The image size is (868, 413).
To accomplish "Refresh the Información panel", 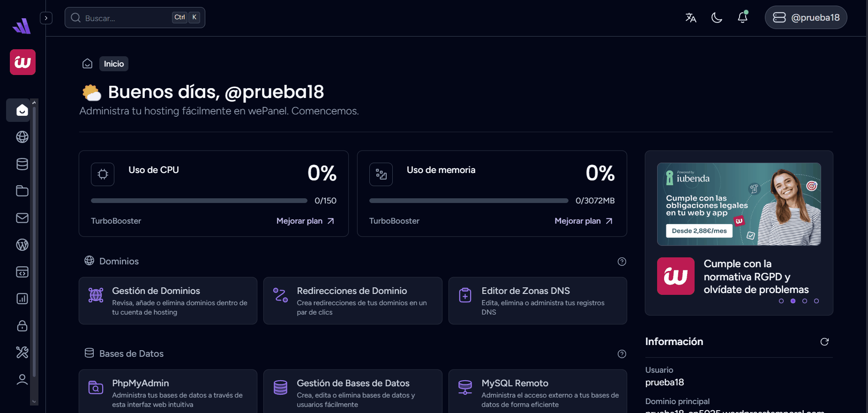I will tap(824, 342).
